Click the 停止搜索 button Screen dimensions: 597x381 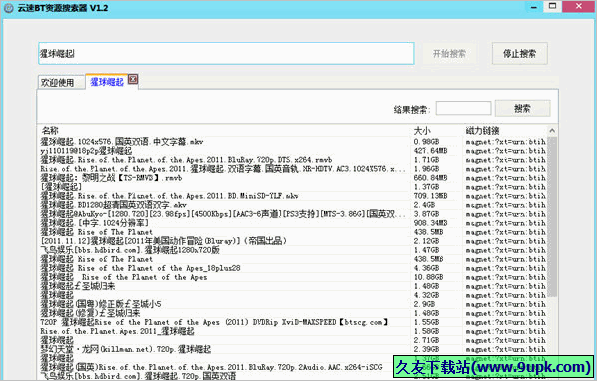[520, 54]
